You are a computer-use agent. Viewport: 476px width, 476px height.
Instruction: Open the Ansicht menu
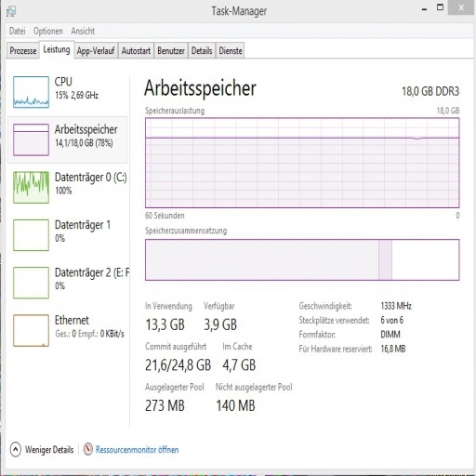point(83,31)
